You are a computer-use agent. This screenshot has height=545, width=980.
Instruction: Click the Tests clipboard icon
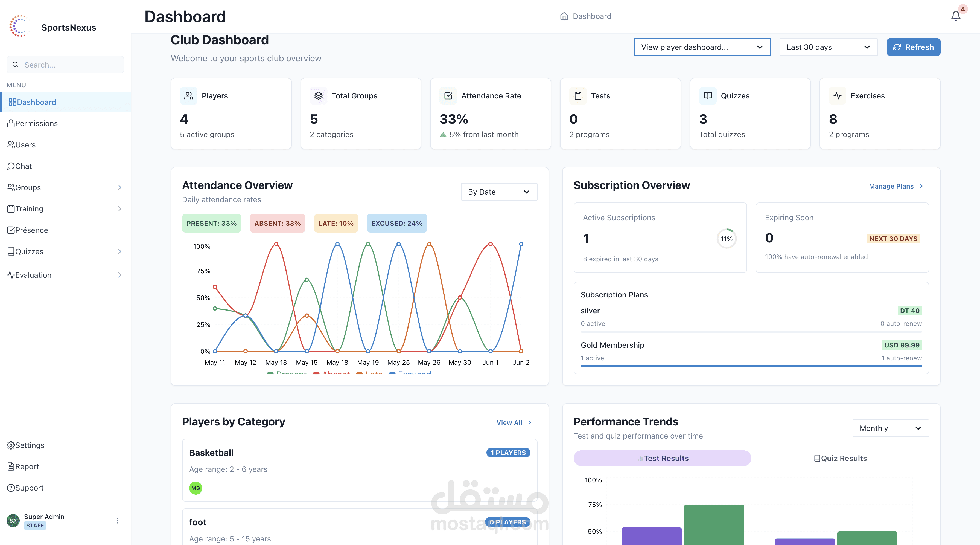tap(577, 95)
